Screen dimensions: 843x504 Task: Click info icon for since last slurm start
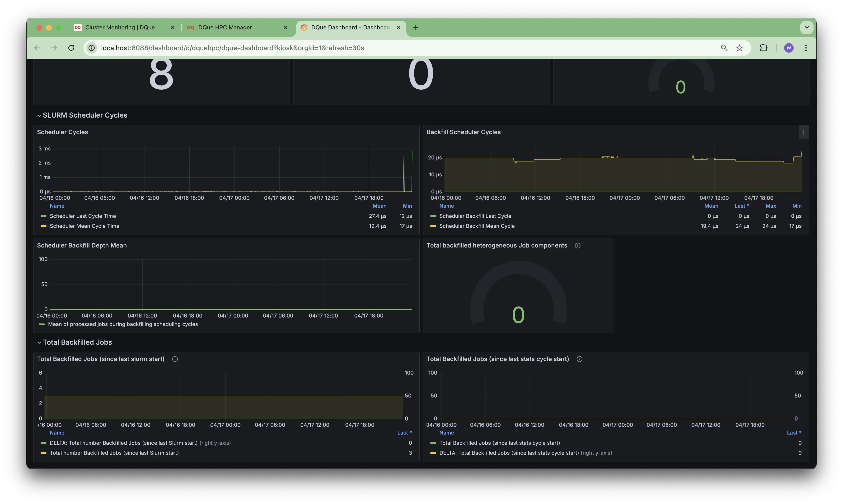[175, 359]
